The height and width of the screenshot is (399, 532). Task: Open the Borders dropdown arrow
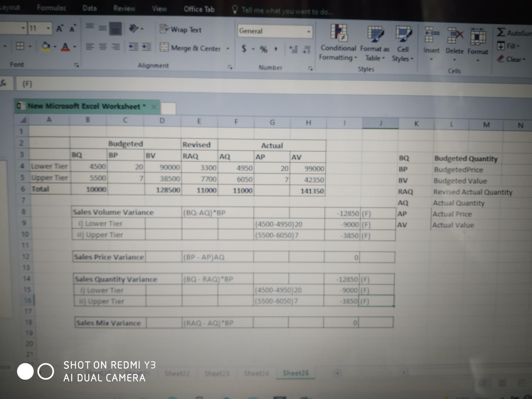pyautogui.click(x=30, y=47)
